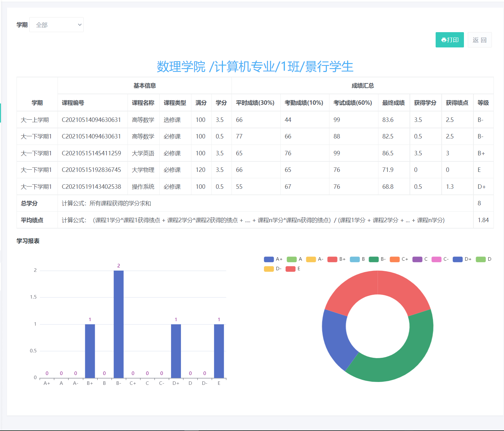Toggle the green A legend swatch
The width and height of the screenshot is (504, 431).
[x=292, y=259]
